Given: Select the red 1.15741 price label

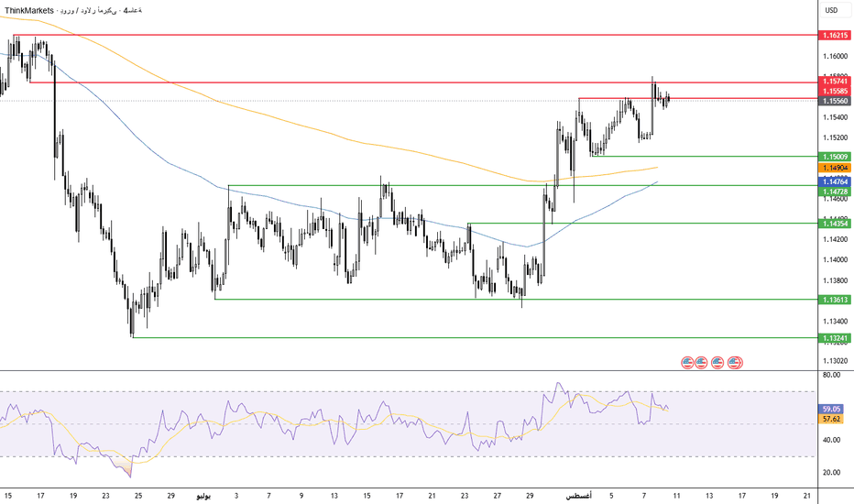Looking at the screenshot, I should click(x=835, y=82).
